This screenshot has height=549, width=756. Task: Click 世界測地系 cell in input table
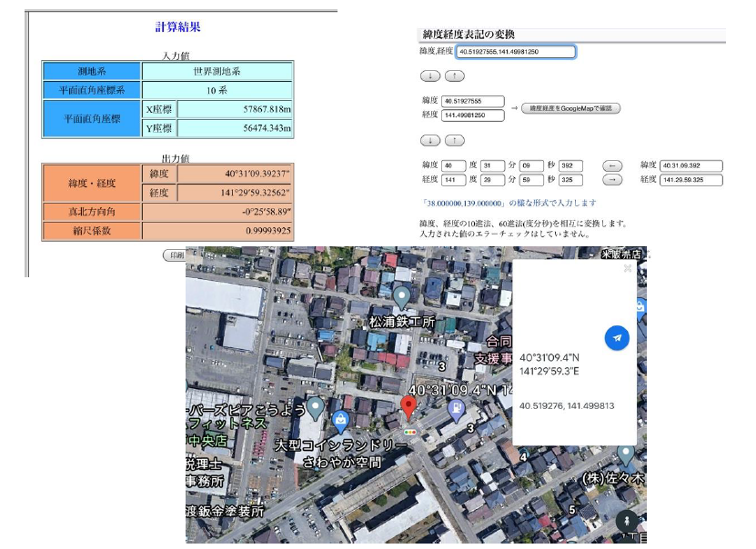coord(217,71)
